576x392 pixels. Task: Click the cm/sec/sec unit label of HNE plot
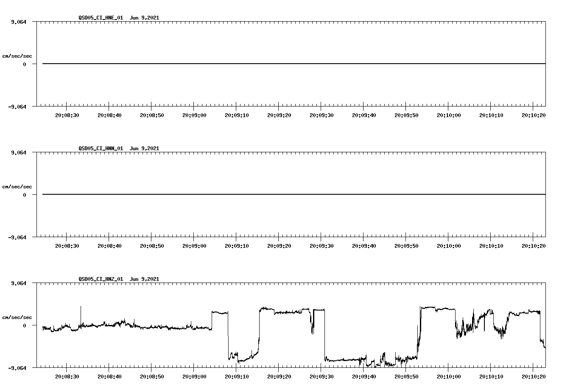[x=17, y=56]
